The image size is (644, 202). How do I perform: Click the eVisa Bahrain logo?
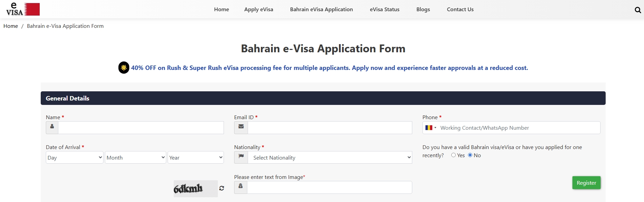coord(23,9)
